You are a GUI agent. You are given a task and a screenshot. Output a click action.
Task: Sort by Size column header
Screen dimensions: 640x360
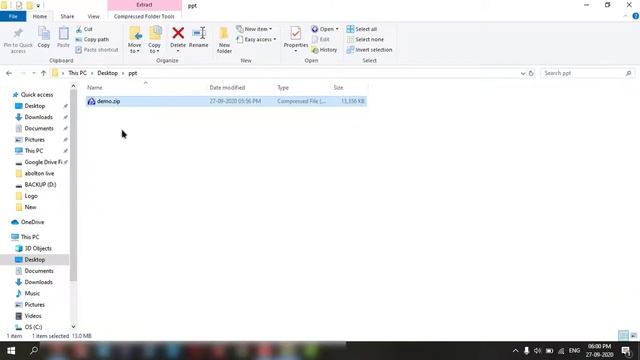338,88
